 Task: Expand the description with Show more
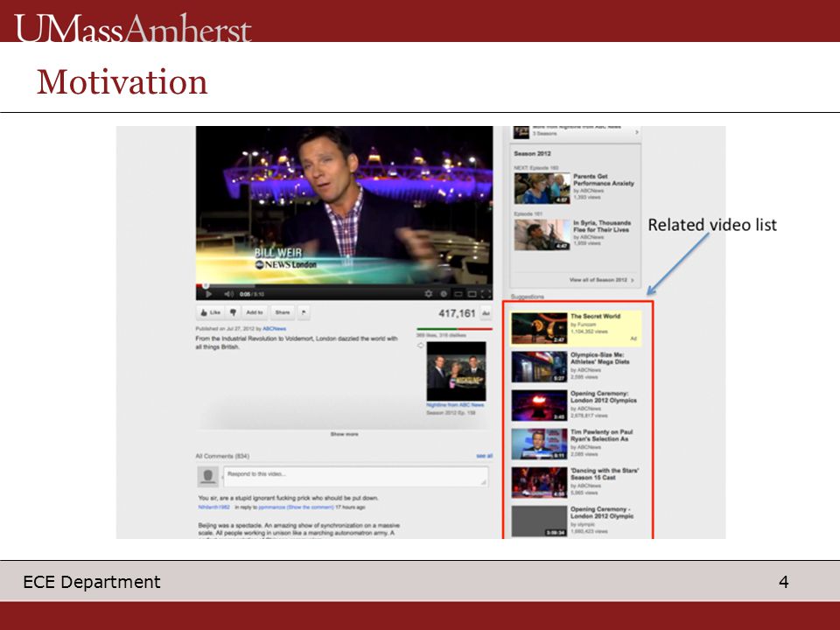click(x=344, y=434)
